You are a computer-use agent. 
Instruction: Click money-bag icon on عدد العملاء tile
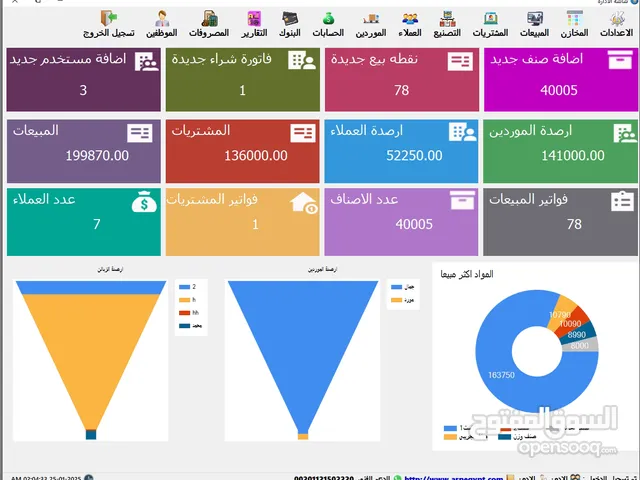[x=144, y=201]
